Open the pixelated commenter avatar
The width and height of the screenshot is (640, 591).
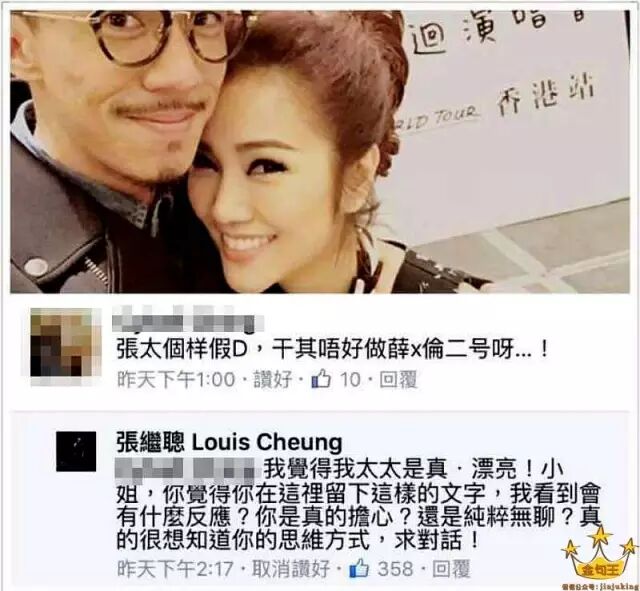click(x=66, y=347)
